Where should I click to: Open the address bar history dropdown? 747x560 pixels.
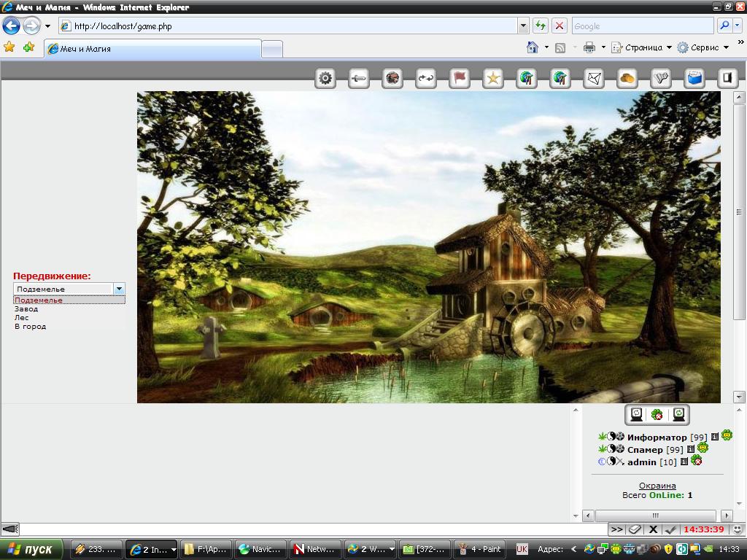[523, 26]
